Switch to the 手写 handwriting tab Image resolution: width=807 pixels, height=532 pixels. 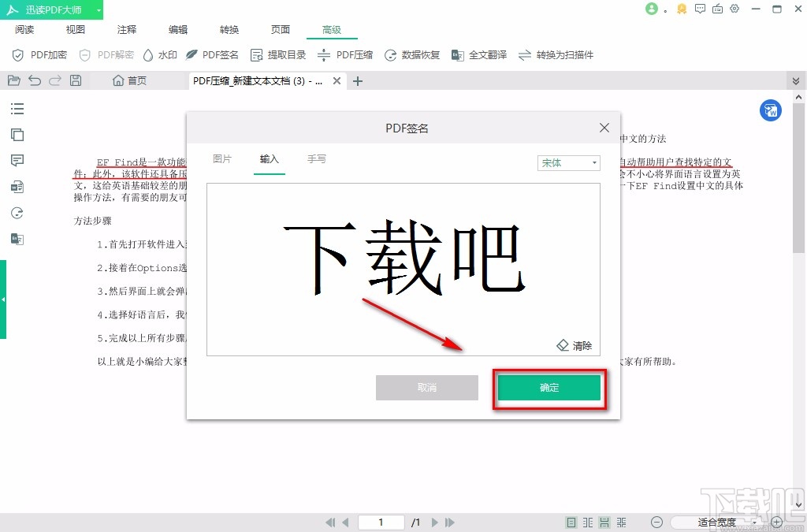(x=317, y=158)
